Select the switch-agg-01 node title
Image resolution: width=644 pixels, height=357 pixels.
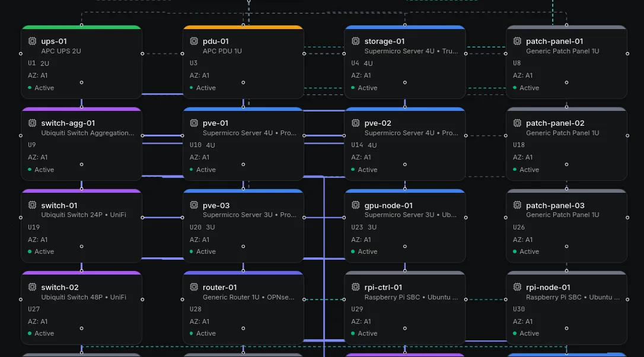tap(68, 123)
